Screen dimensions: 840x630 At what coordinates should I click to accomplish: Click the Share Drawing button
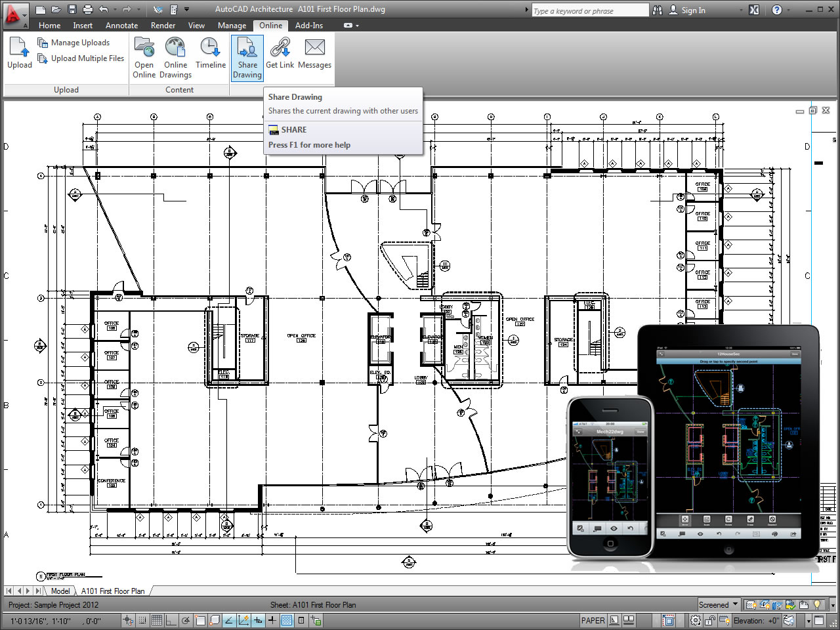[x=247, y=58]
